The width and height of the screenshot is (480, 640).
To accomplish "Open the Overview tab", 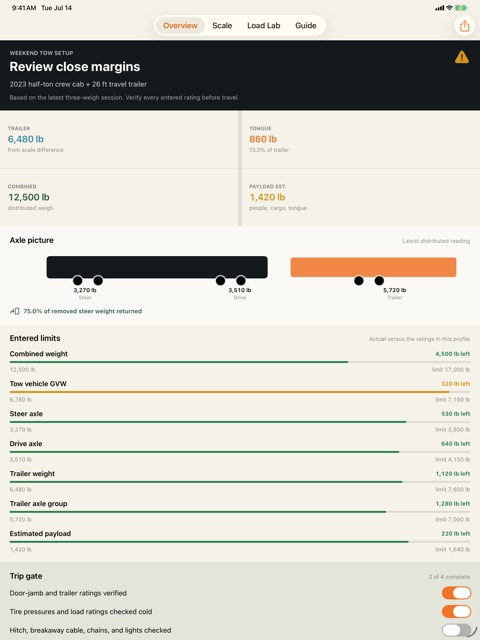I will point(180,26).
